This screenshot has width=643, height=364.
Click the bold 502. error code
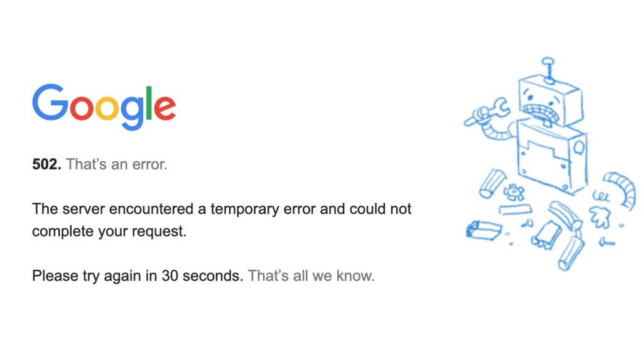coord(46,165)
